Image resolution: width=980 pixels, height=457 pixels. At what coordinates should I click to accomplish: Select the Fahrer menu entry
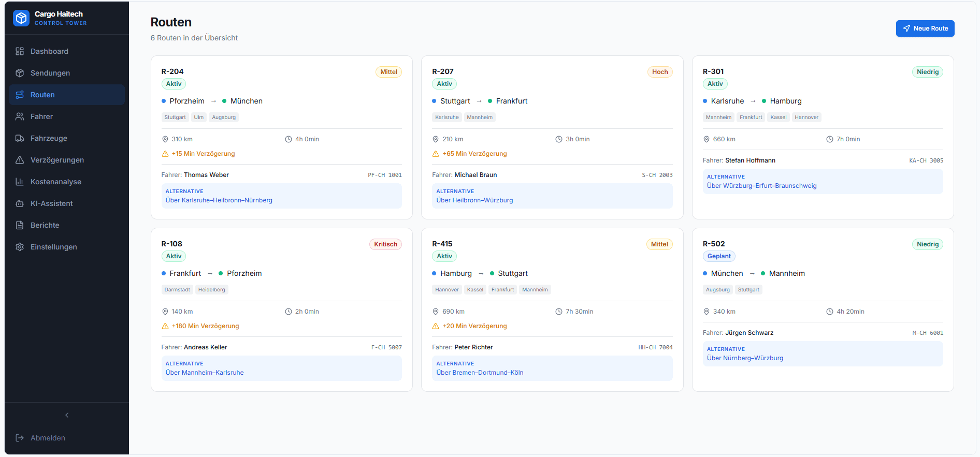(x=67, y=116)
